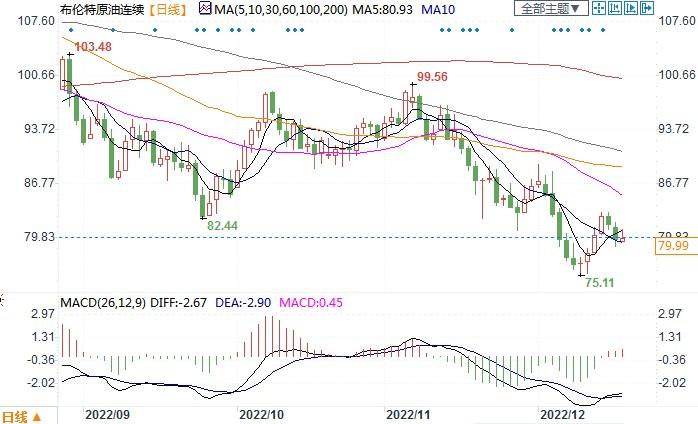Open MACD(26,12,9) indicator settings
The height and width of the screenshot is (424, 698).
point(105,301)
